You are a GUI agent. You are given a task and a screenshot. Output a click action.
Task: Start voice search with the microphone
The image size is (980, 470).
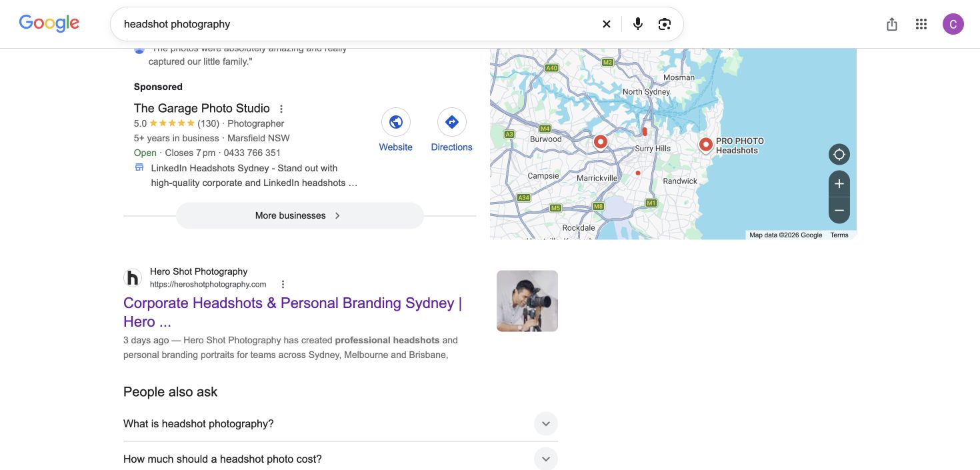pos(638,24)
